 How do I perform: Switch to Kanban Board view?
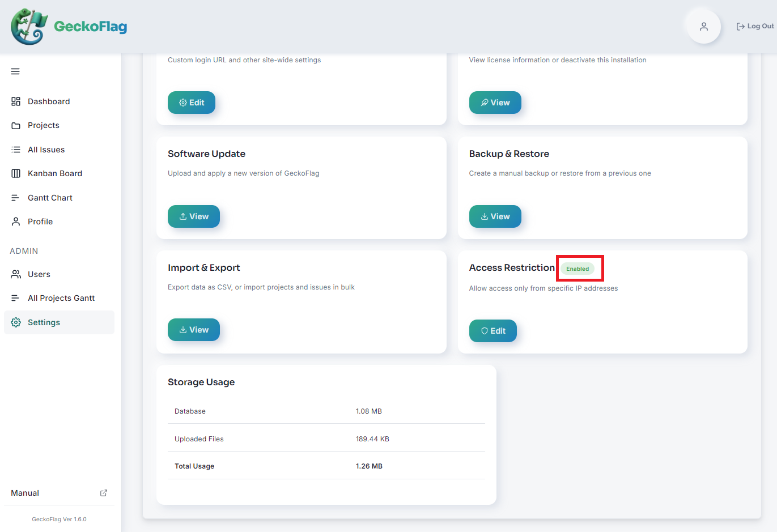click(59, 173)
